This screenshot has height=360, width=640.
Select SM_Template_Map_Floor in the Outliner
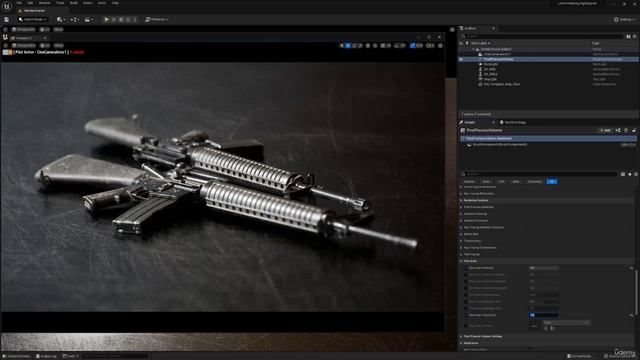pos(502,84)
